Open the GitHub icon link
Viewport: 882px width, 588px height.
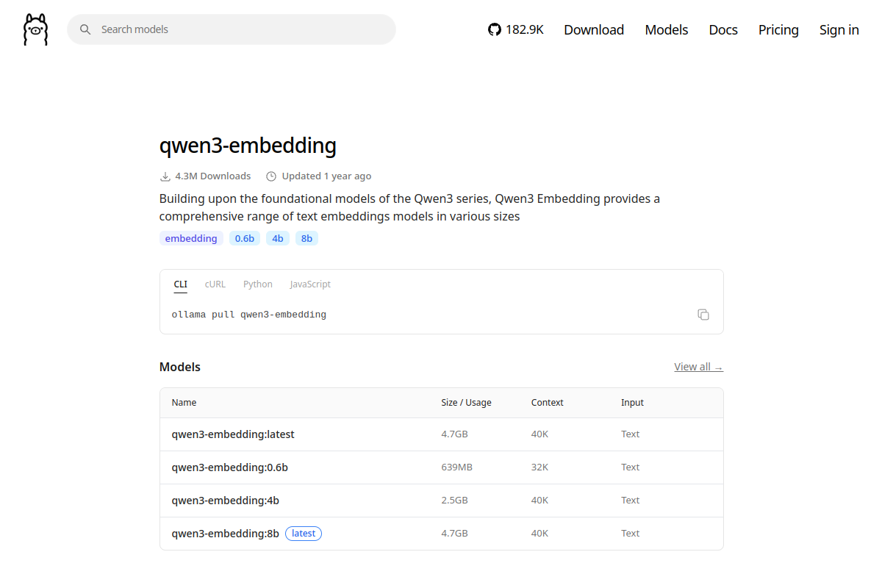494,29
